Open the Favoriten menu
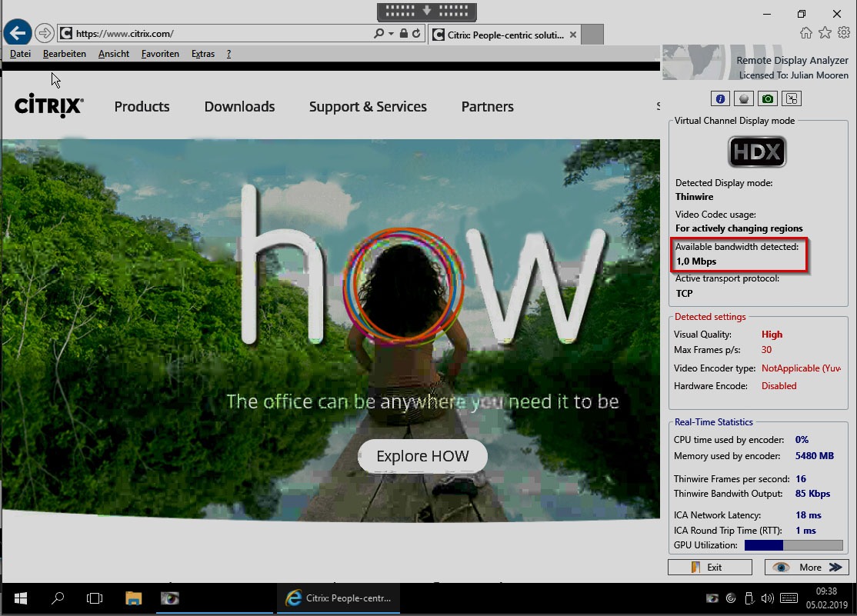This screenshot has width=857, height=616. click(x=160, y=54)
